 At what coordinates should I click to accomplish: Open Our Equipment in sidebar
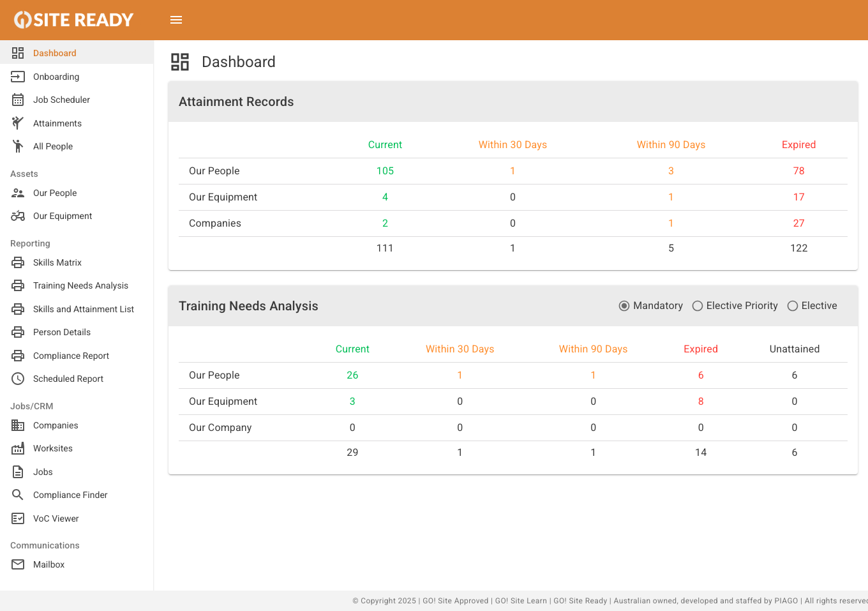point(77,216)
